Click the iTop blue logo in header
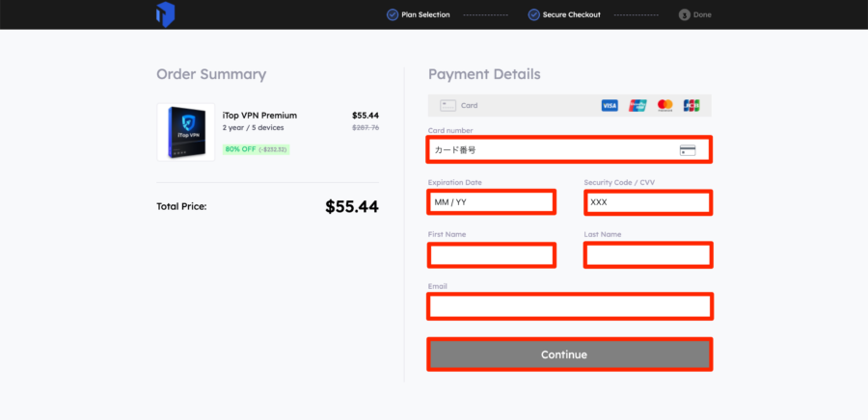This screenshot has width=868, height=420. 165,14
